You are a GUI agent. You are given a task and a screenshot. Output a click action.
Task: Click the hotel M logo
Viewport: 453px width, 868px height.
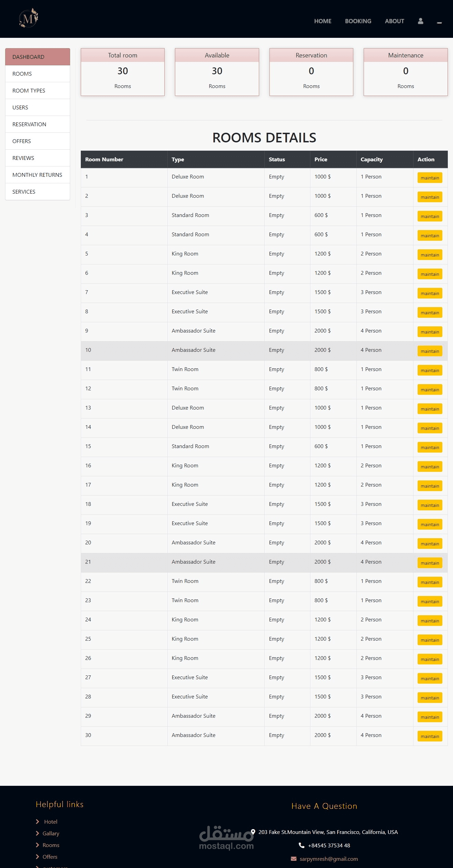(29, 19)
